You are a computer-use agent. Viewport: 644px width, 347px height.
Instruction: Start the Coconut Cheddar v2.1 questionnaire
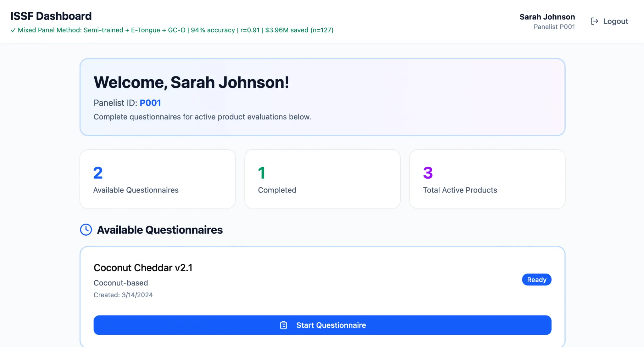(x=322, y=325)
